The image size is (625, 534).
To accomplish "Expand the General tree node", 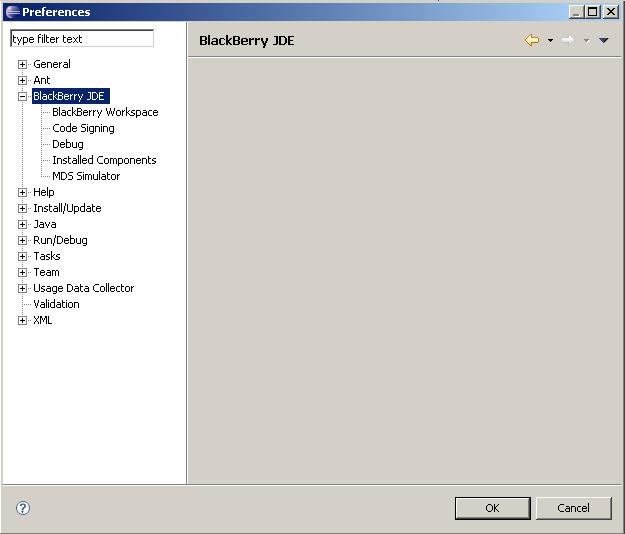I will (x=22, y=64).
